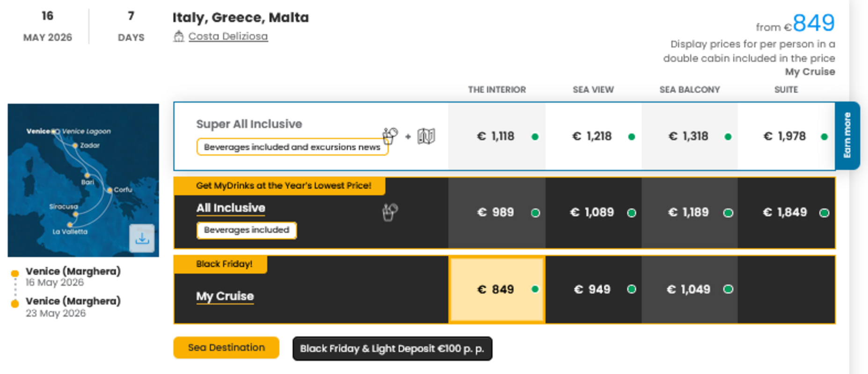Download the itinerary map image
Viewport: 868px width, 374px height.
click(142, 238)
